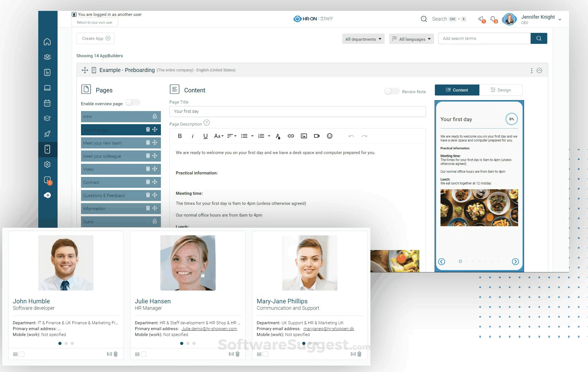588x372 pixels.
Task: Enable the overview page toggle
Action: pos(133,102)
